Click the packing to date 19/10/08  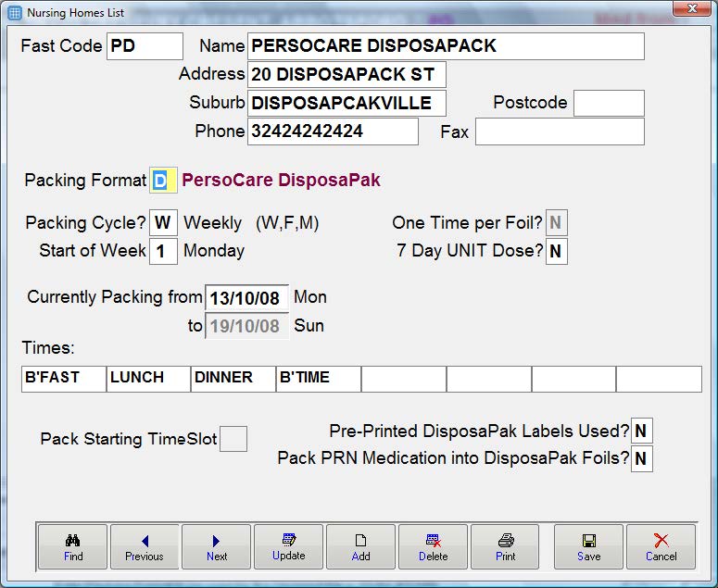pyautogui.click(x=246, y=326)
